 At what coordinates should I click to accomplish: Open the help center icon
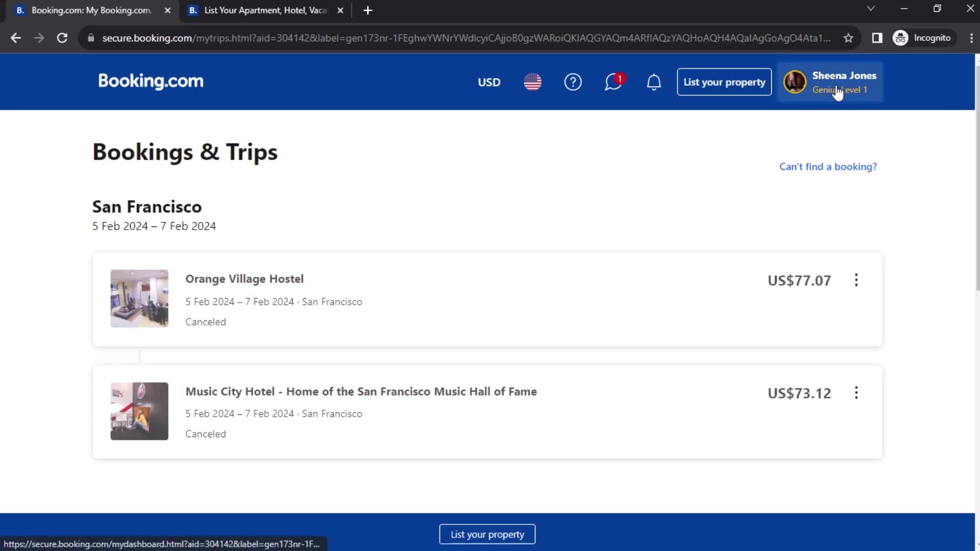[573, 82]
